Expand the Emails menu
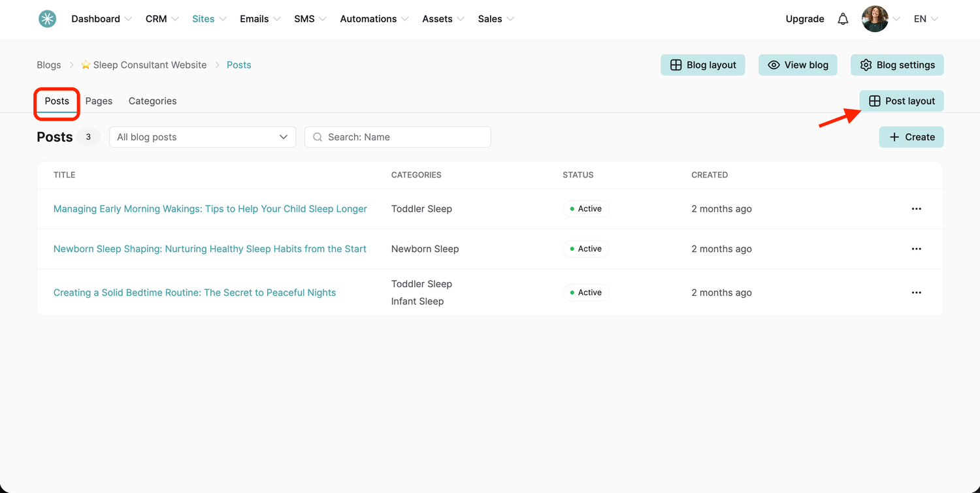 point(260,19)
